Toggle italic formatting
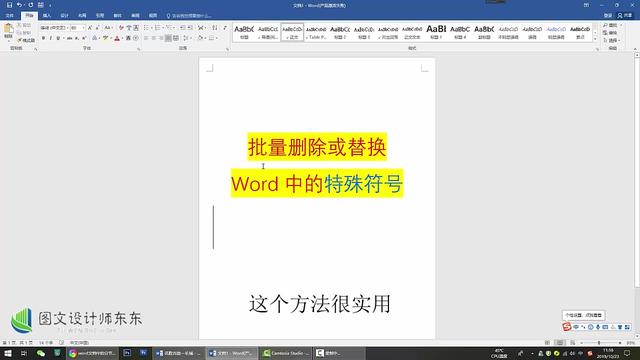Screen dimensions: 640x360 [x=51, y=38]
